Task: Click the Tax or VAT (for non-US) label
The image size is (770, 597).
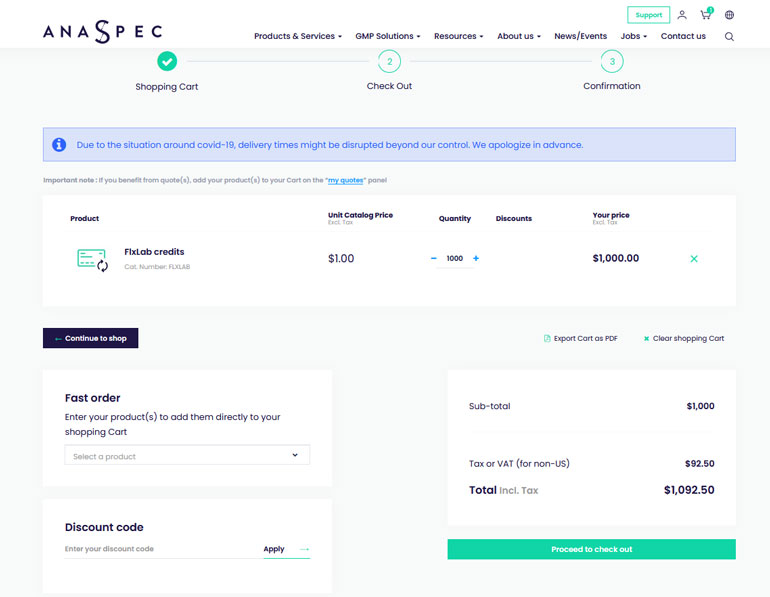Action: (519, 463)
